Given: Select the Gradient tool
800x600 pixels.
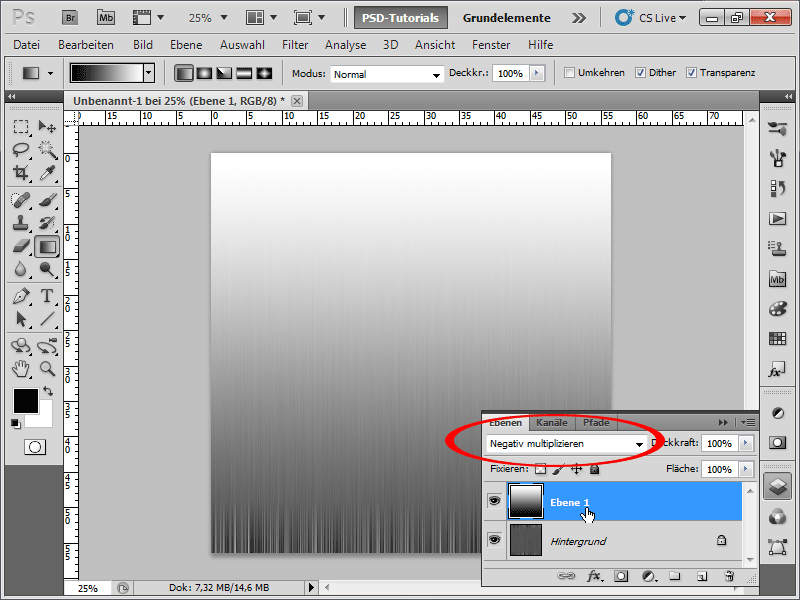Looking at the screenshot, I should pos(47,247).
